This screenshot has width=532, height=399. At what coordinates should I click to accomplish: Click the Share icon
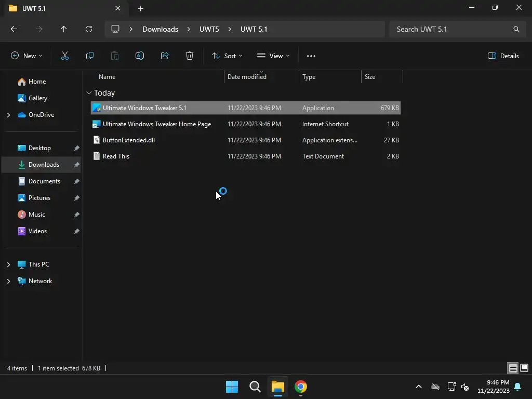(165, 56)
